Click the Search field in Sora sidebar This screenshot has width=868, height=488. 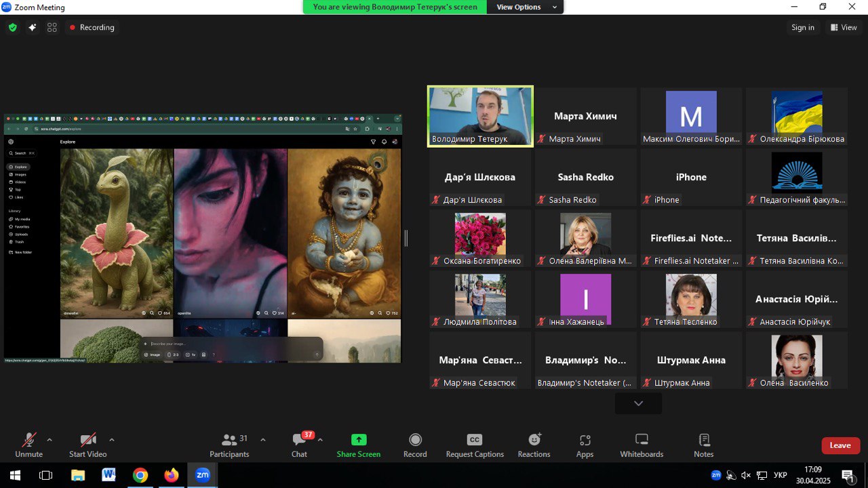click(x=22, y=153)
